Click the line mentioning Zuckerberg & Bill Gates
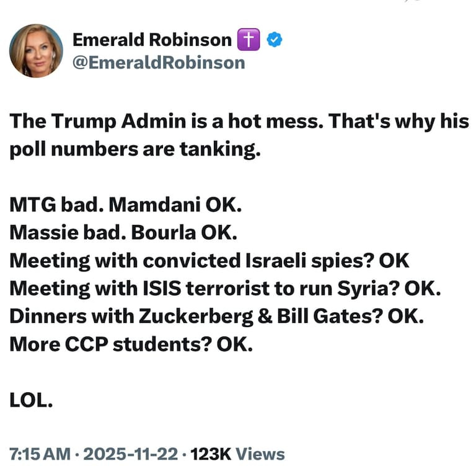Viewport: 476px width, 476px height. tap(216, 316)
